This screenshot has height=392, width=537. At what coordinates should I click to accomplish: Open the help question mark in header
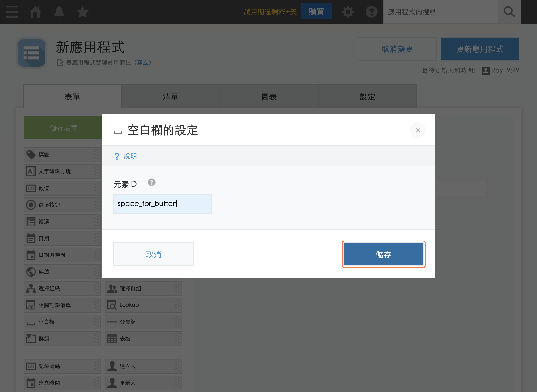click(x=371, y=12)
